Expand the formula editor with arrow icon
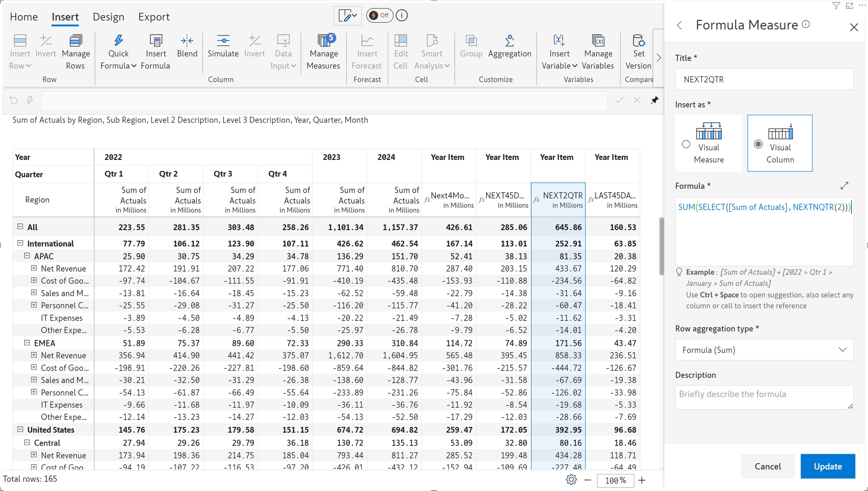Screen dimensions: 868x491 click(844, 186)
